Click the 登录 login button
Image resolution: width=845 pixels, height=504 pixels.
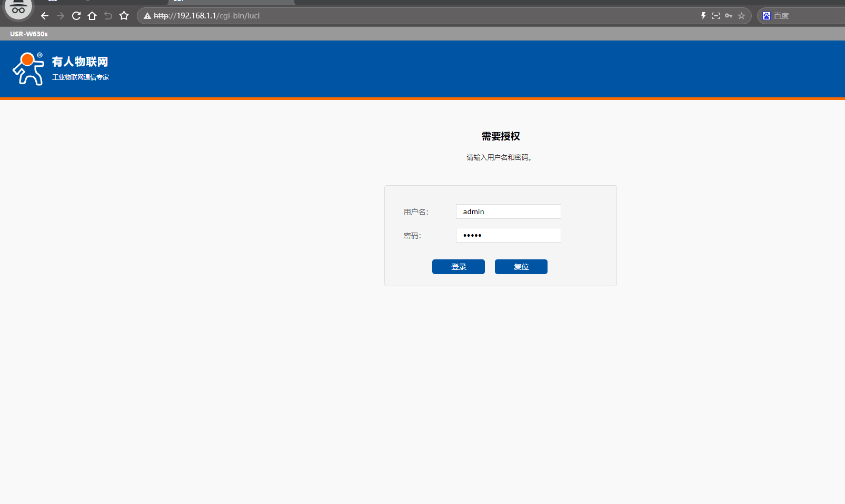pyautogui.click(x=458, y=267)
